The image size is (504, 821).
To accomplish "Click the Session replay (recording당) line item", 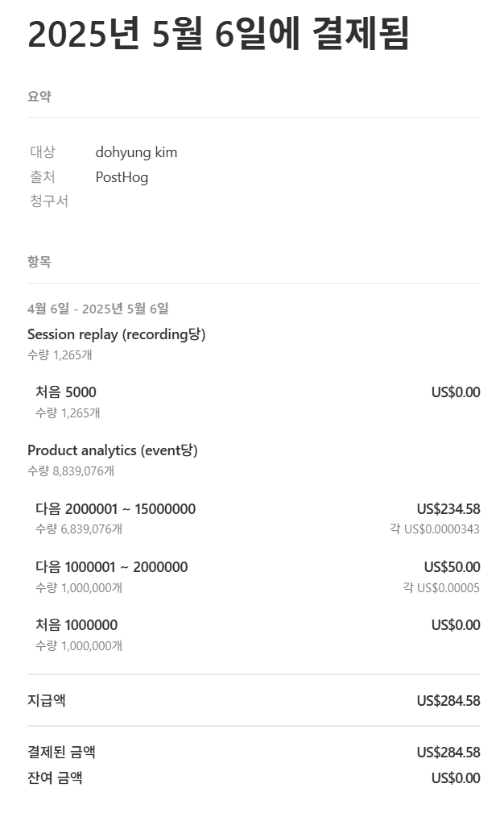I will (116, 334).
